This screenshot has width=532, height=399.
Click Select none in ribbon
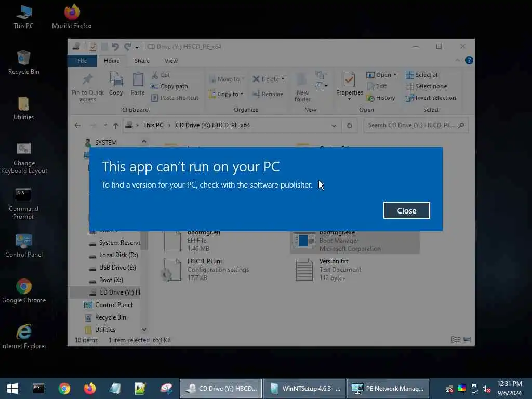click(427, 86)
